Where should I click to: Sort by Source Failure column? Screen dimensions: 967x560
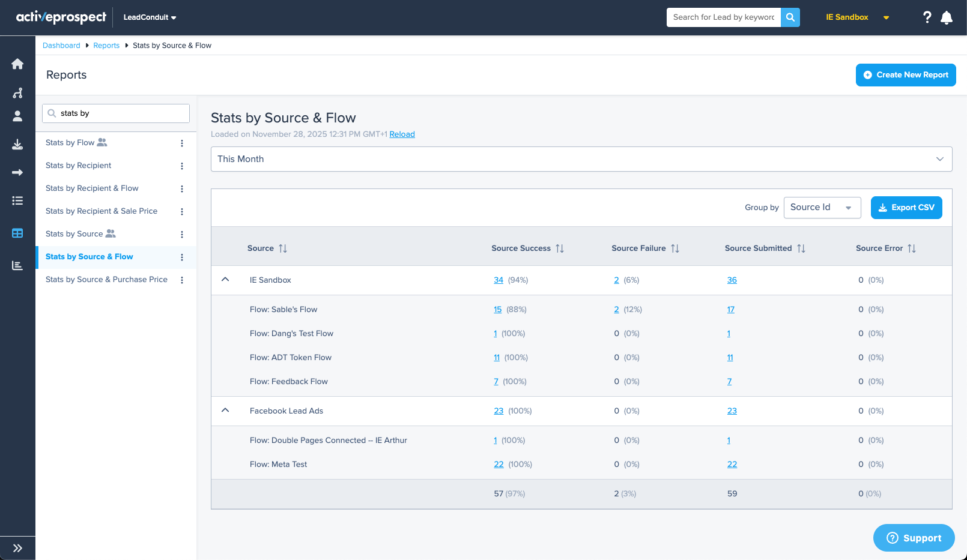pyautogui.click(x=675, y=248)
